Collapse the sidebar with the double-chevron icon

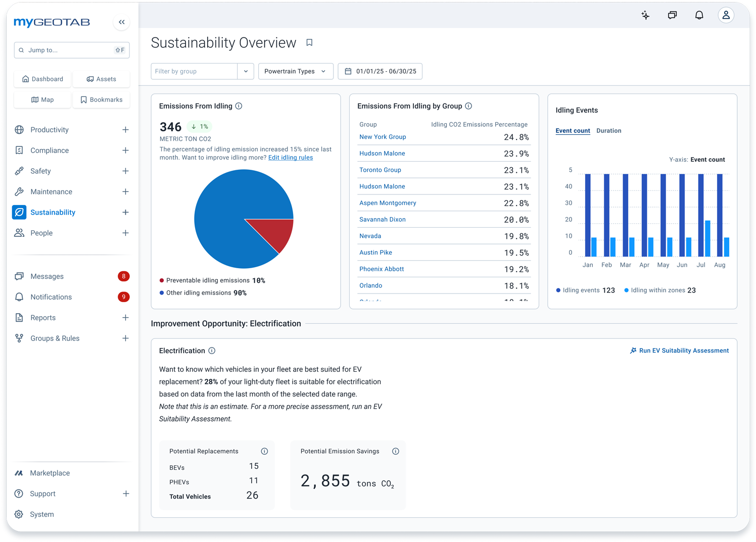[x=122, y=22]
